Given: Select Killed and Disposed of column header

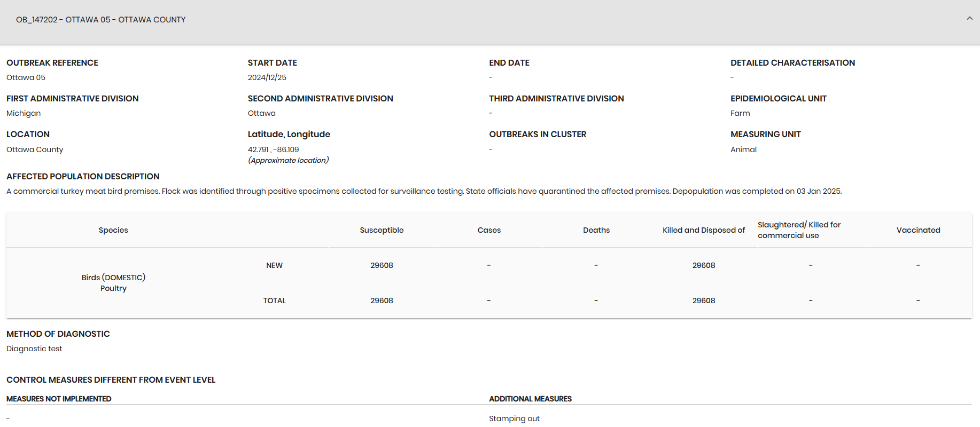Looking at the screenshot, I should tap(704, 230).
